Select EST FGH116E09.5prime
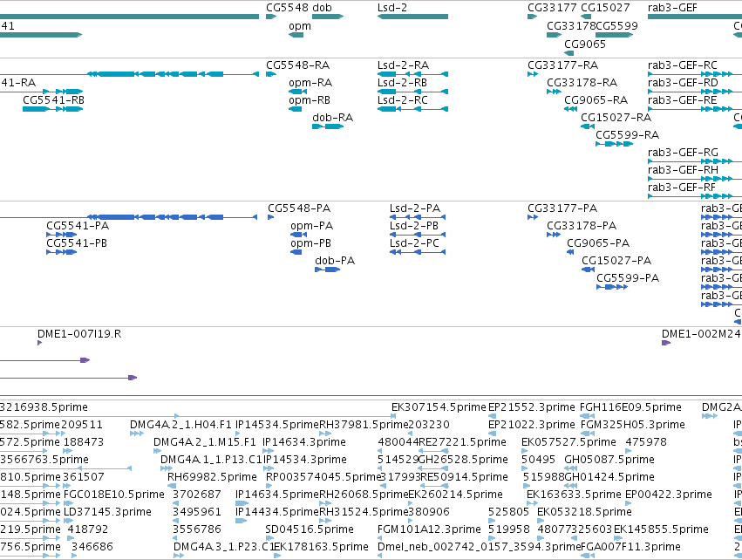The width and height of the screenshot is (742, 560). (630, 407)
